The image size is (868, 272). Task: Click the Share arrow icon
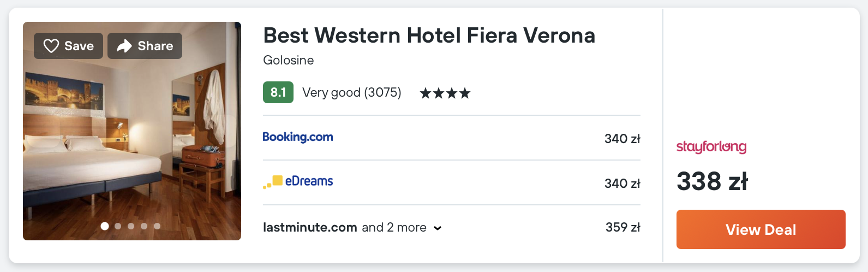124,46
